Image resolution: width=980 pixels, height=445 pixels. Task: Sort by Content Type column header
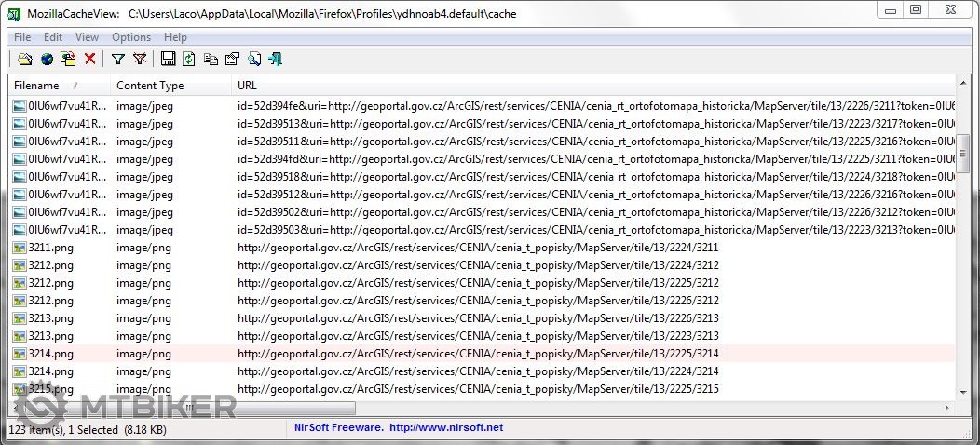[150, 86]
